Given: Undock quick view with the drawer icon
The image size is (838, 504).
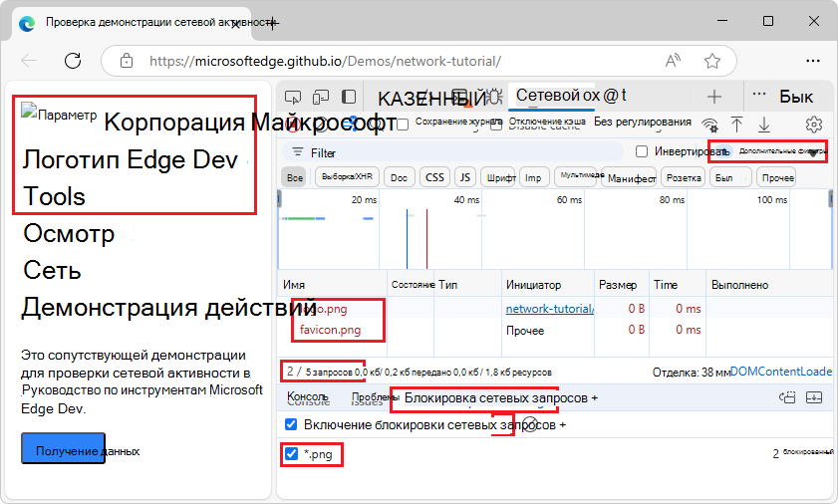Looking at the screenshot, I should tap(787, 397).
